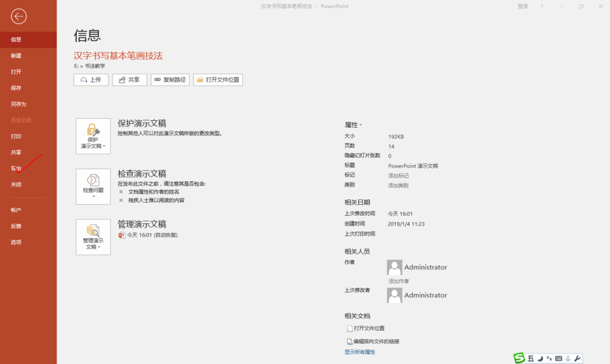Click the file size value 192KB
This screenshot has width=610, height=364.
click(x=396, y=137)
